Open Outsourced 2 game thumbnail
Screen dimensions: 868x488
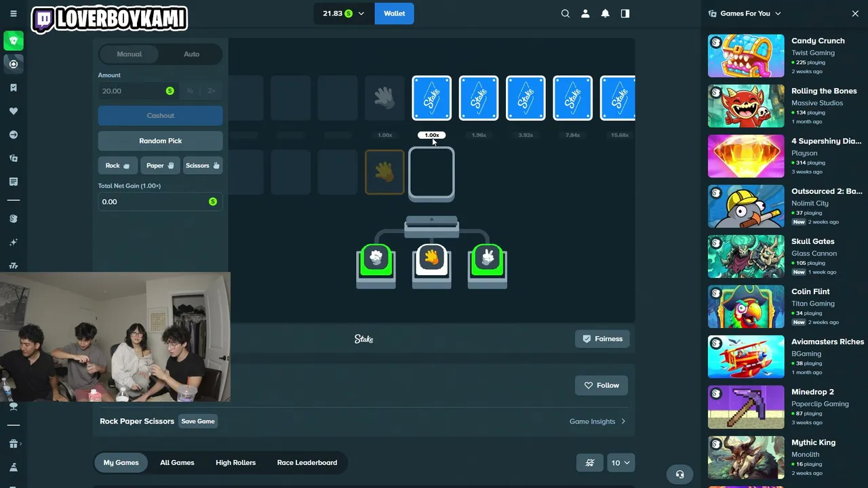tap(746, 207)
